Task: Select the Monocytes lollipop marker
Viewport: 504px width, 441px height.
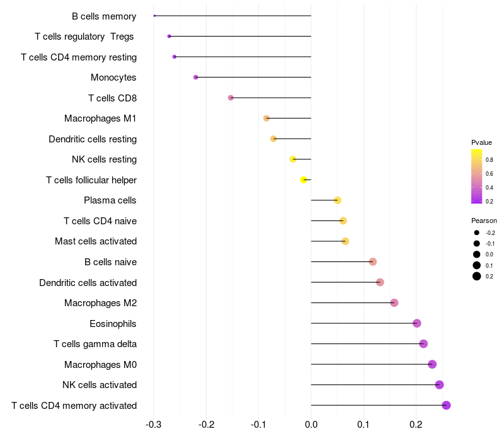Action: coord(196,77)
